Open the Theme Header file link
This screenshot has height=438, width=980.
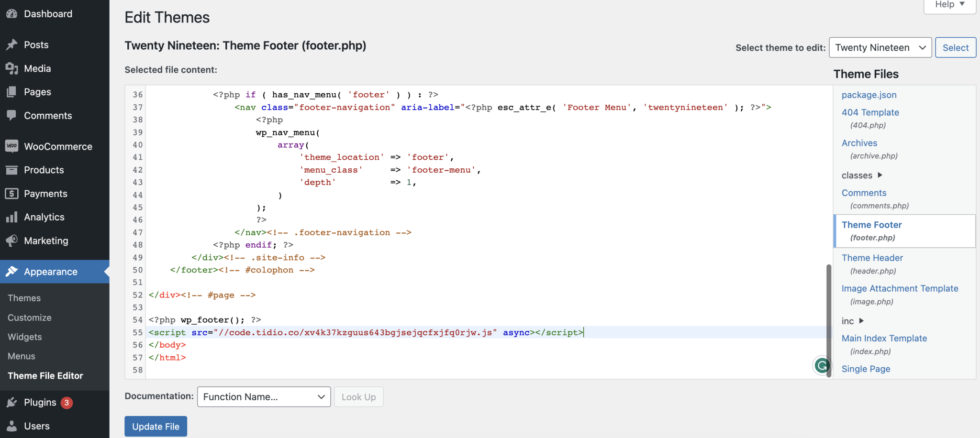871,257
